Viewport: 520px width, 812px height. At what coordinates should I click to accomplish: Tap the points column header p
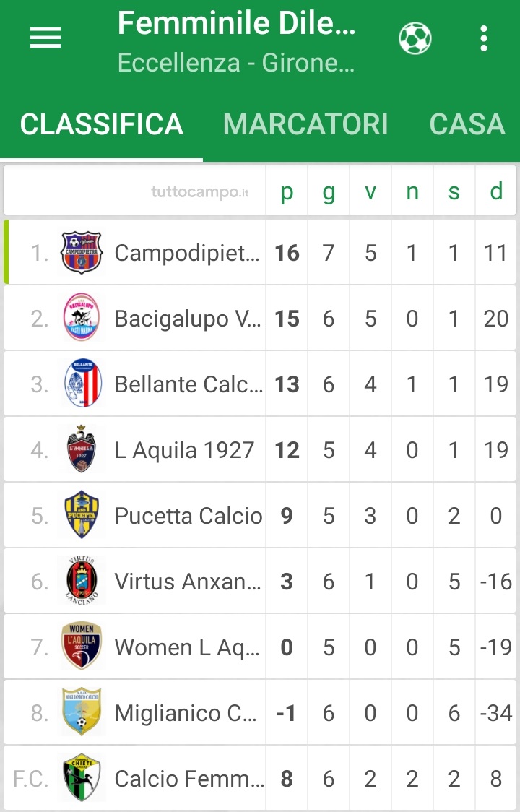287,191
